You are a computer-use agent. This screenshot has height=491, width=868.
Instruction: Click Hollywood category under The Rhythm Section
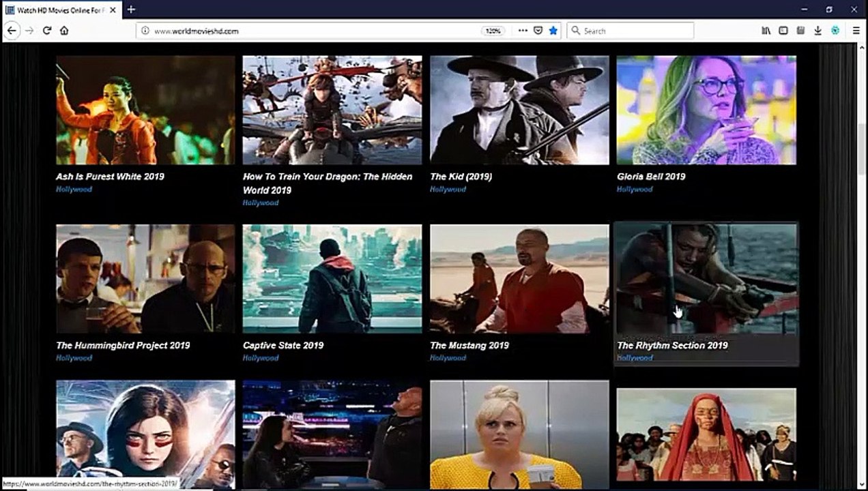(x=635, y=357)
